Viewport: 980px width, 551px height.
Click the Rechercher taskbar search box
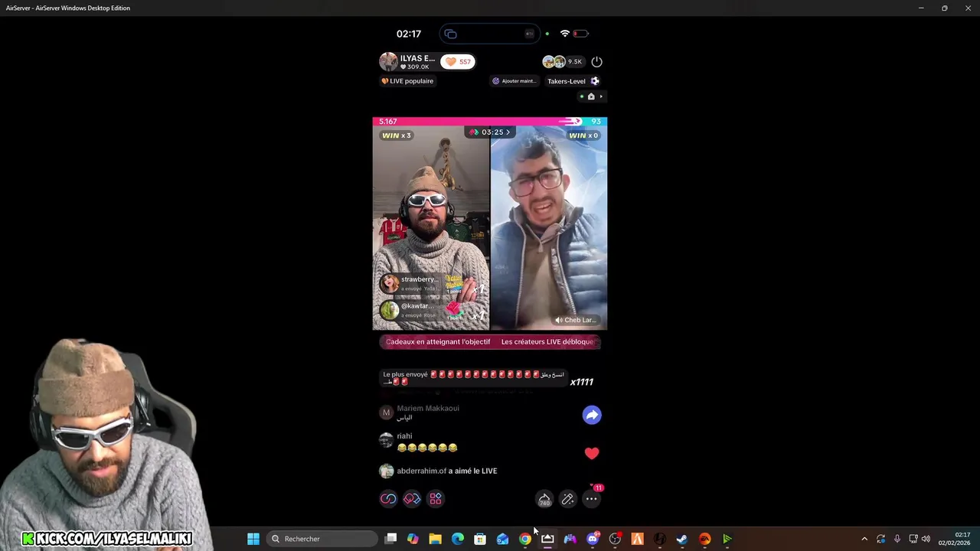tap(322, 539)
